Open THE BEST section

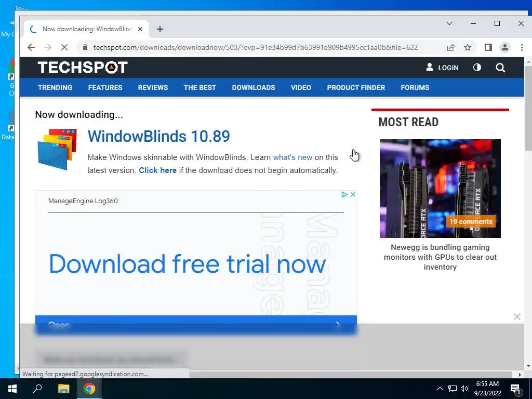point(200,87)
